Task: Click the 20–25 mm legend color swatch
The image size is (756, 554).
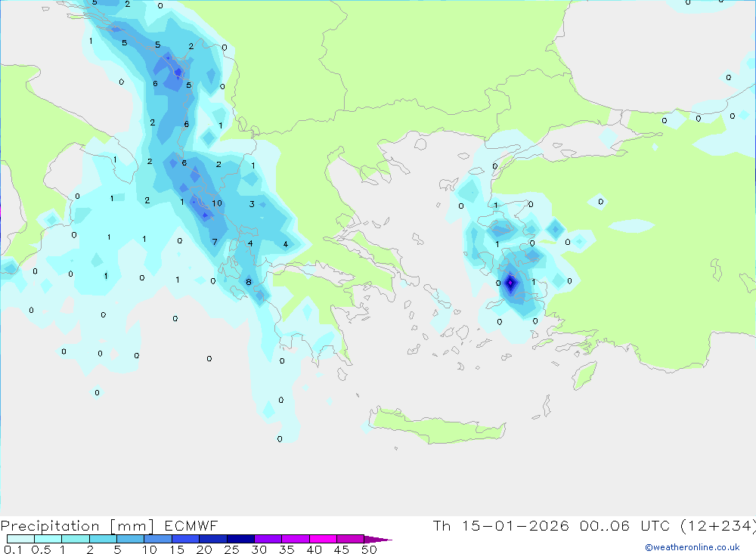Action: (212, 539)
